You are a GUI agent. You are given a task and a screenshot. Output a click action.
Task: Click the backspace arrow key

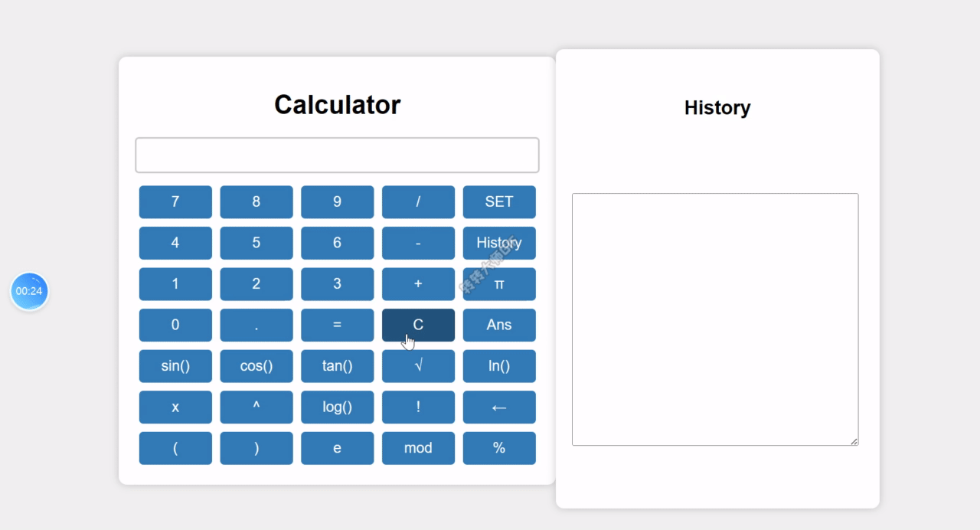point(499,407)
